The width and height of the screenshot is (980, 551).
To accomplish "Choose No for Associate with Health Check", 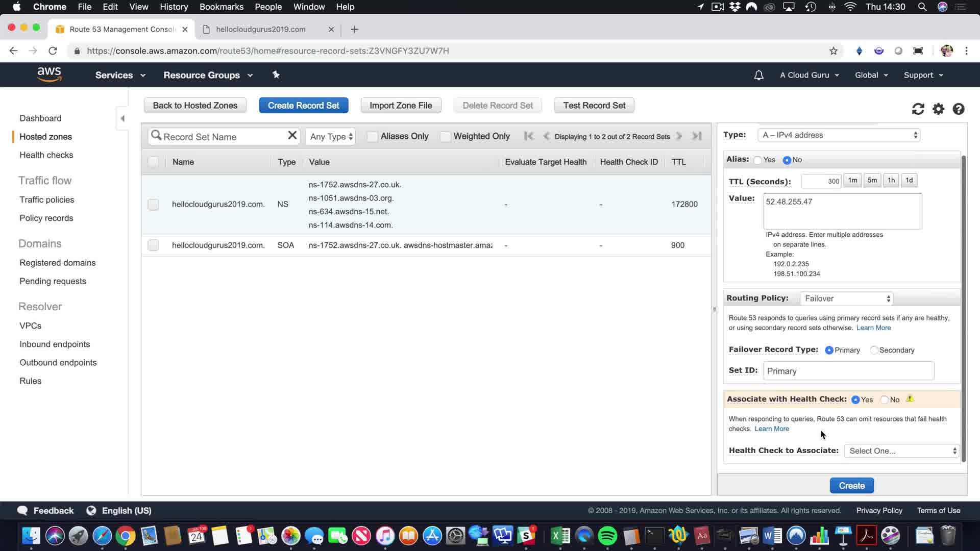I will tap(885, 399).
